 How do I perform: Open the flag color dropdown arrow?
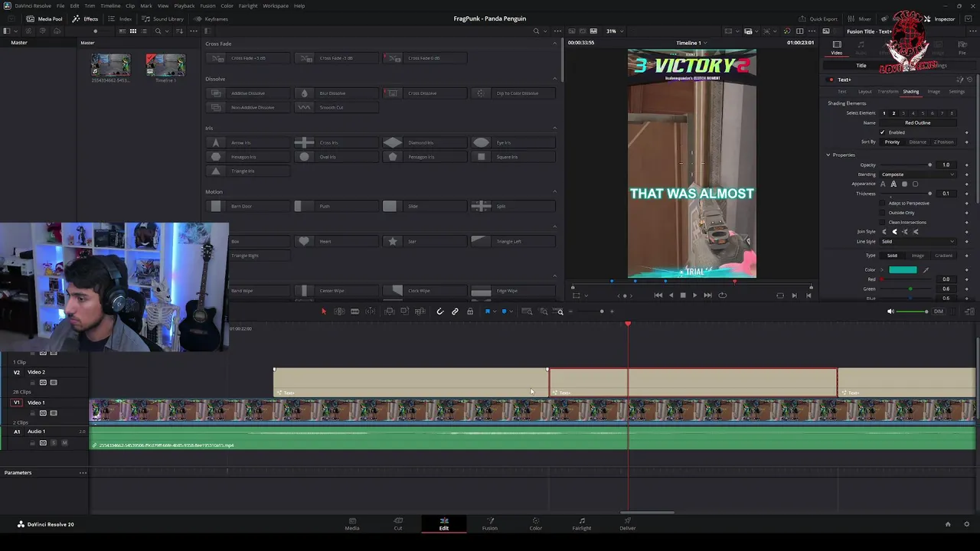(494, 311)
